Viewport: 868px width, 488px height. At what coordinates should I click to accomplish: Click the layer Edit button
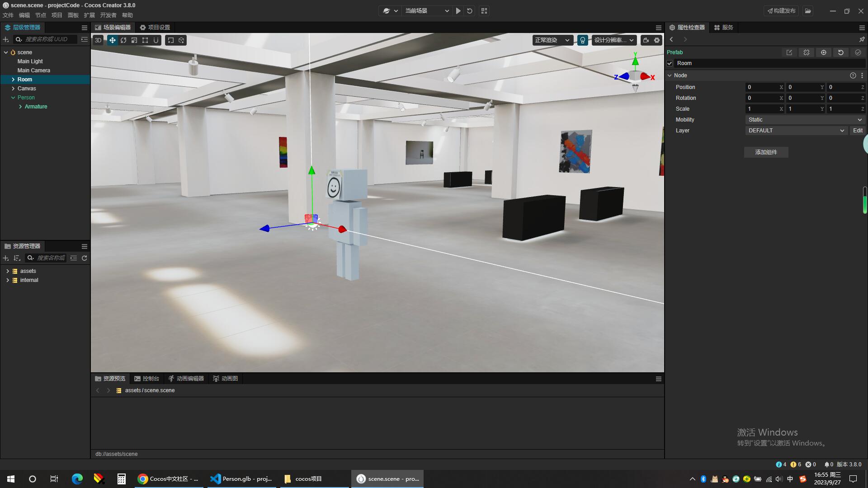(x=857, y=131)
